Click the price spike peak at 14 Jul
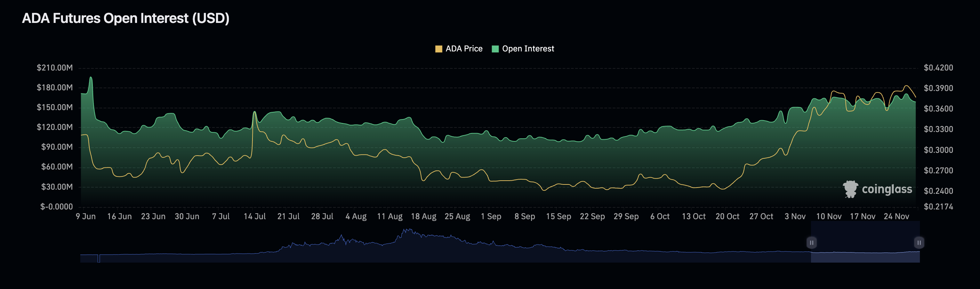The width and height of the screenshot is (980, 289). pyautogui.click(x=254, y=112)
